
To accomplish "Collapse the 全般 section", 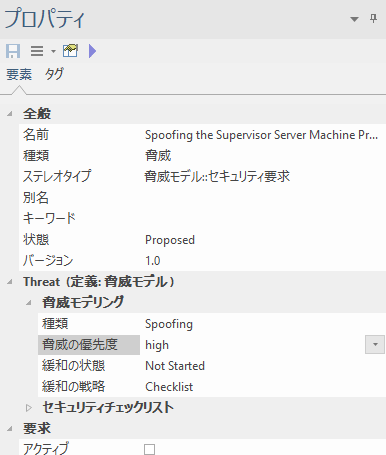I will pyautogui.click(x=10, y=114).
